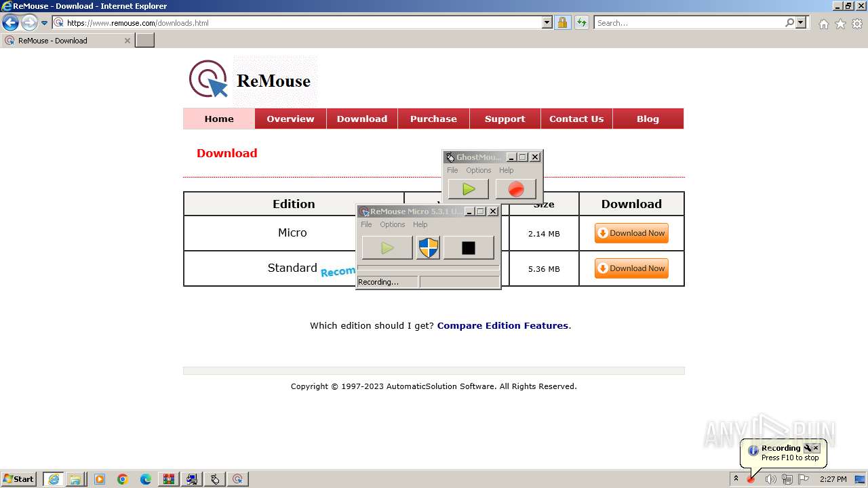This screenshot has height=488, width=868.
Task: Open the search provider dropdown arrow
Action: pyautogui.click(x=802, y=23)
